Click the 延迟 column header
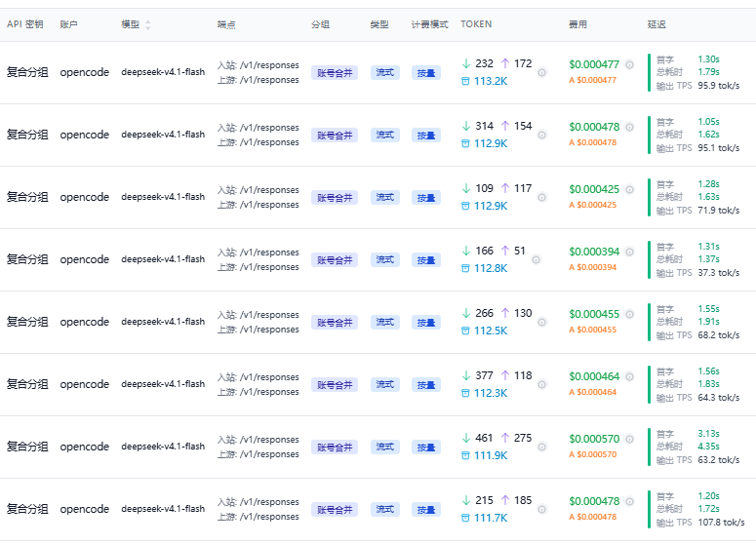756x545 pixels. 657,24
